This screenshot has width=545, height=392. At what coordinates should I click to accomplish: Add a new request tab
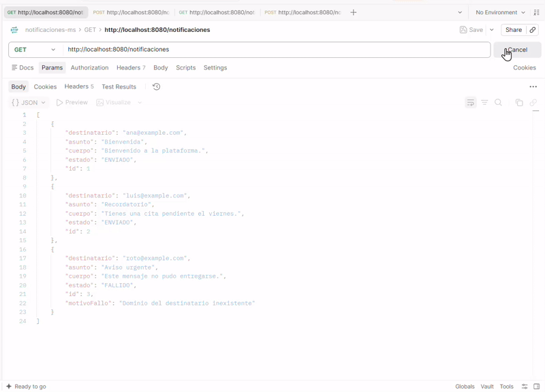coord(353,12)
